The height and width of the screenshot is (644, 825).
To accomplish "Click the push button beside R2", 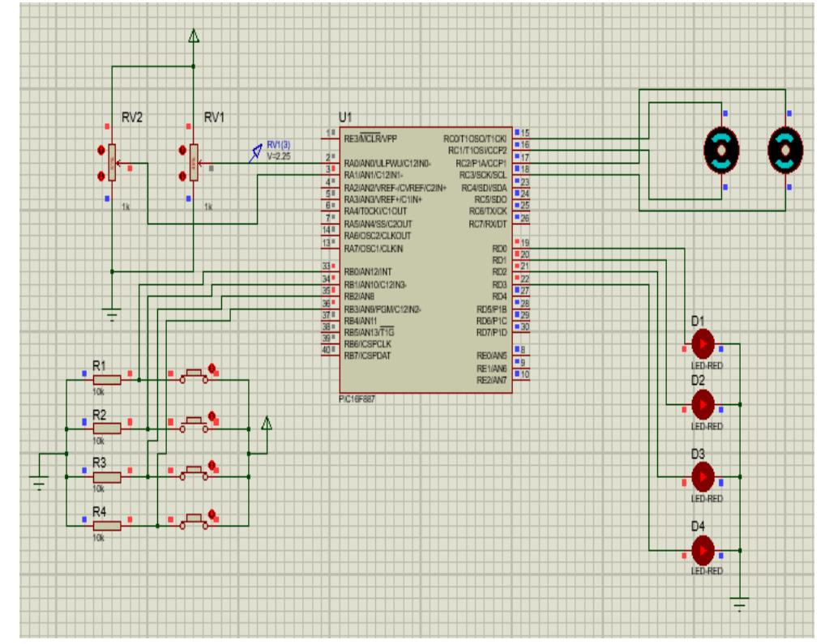I will point(194,425).
